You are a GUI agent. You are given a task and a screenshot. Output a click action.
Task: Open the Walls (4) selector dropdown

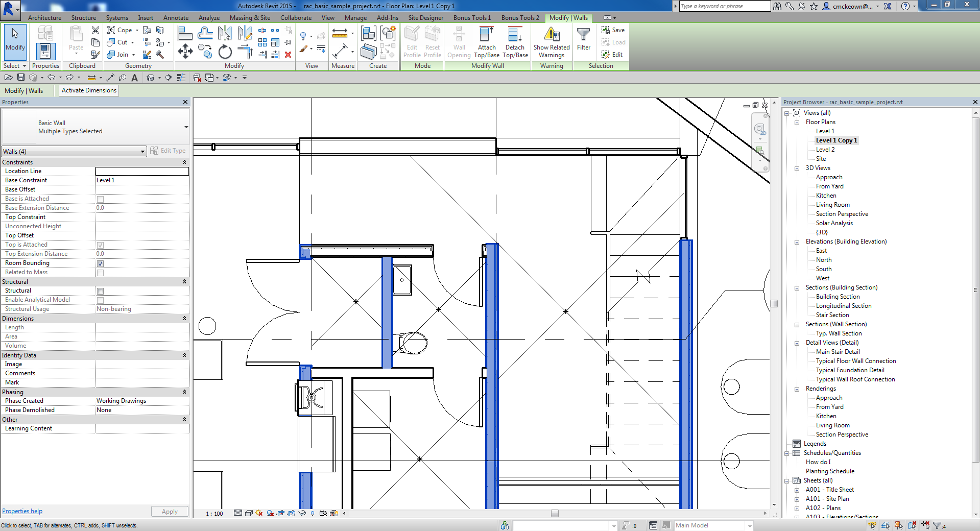coord(142,152)
